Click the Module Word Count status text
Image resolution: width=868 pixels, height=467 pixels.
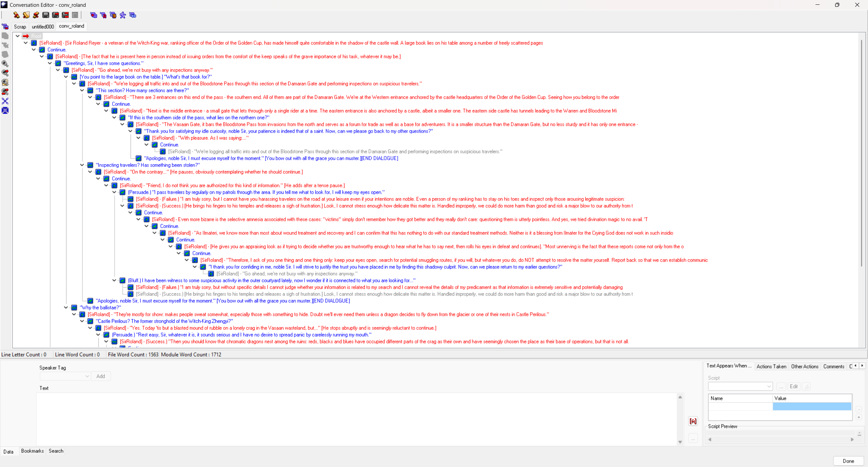click(191, 354)
